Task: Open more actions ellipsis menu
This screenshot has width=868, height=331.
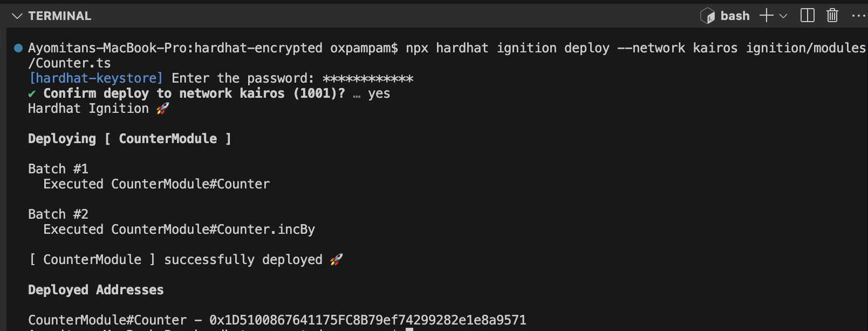Action: (858, 16)
